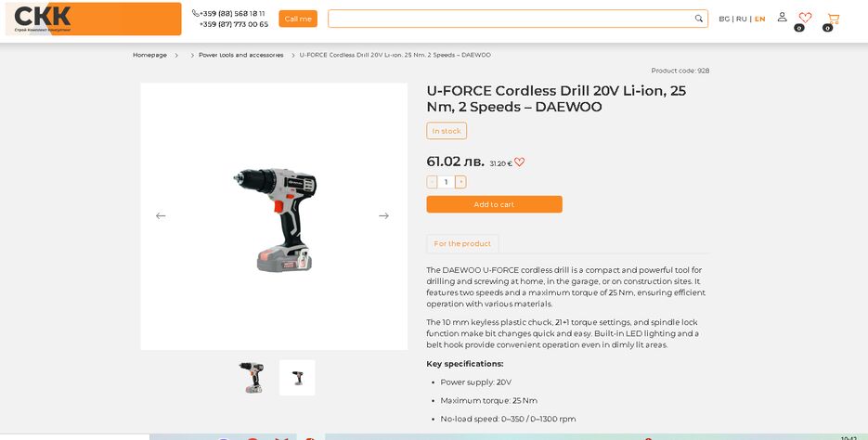
Task: Click the CKK logo
Action: tap(94, 19)
